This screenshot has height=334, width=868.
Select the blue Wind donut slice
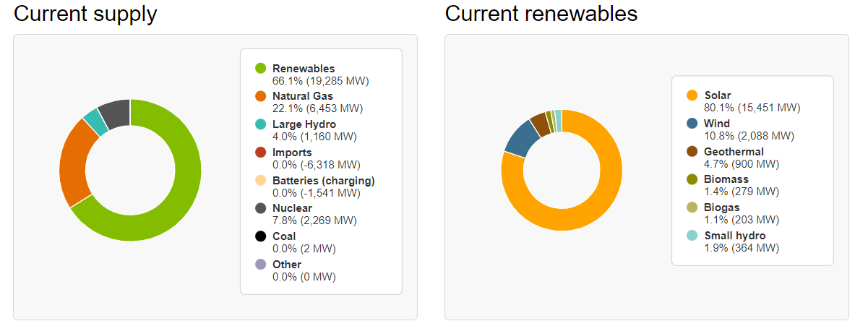pyautogui.click(x=518, y=139)
